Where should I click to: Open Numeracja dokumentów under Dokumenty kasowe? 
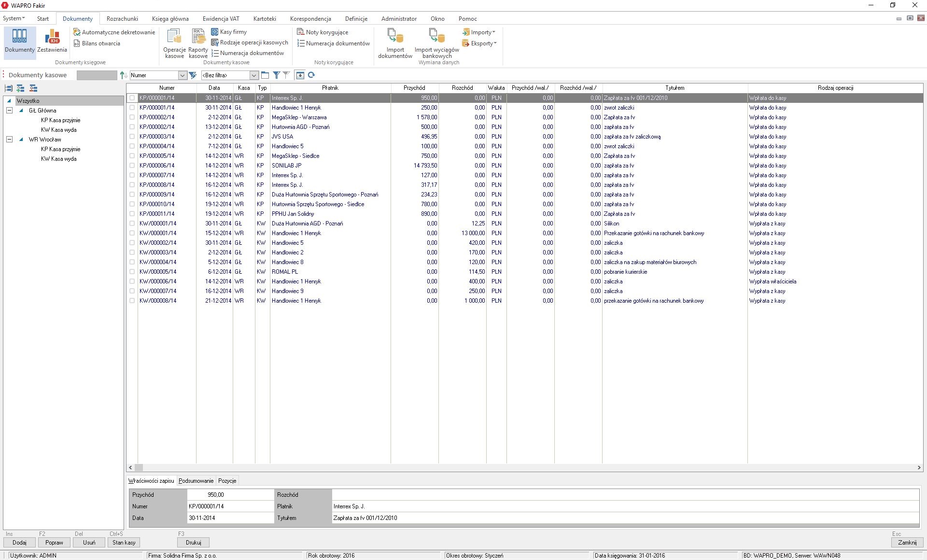pos(248,53)
